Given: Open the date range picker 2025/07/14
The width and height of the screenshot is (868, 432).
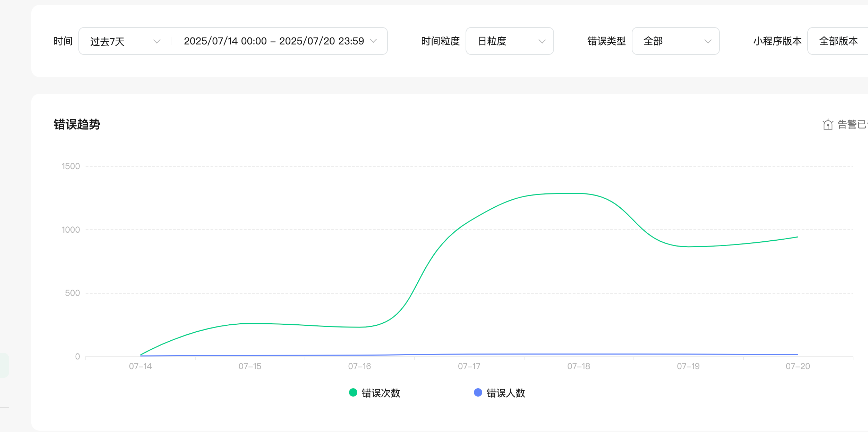Looking at the screenshot, I should coord(274,41).
